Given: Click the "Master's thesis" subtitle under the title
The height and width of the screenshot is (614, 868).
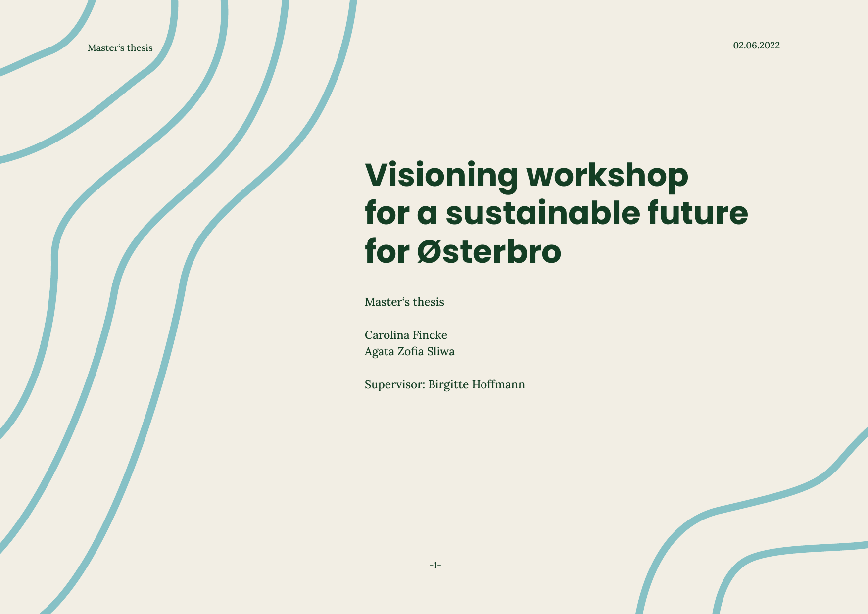Looking at the screenshot, I should (x=404, y=302).
